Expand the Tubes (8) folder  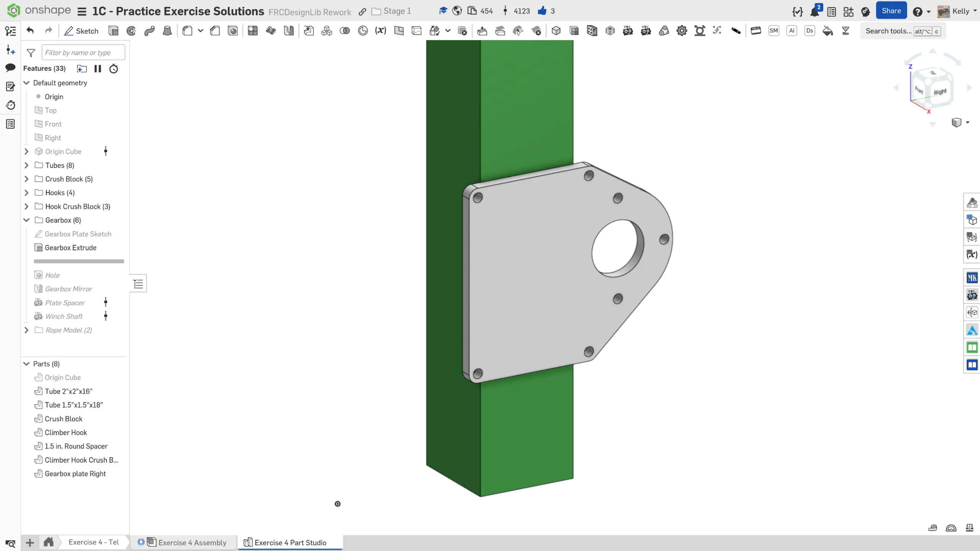26,165
